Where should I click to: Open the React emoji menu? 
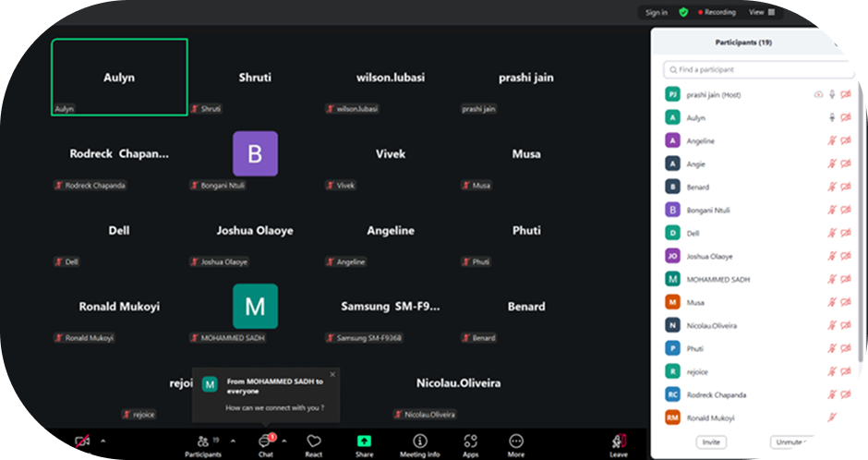pyautogui.click(x=314, y=445)
